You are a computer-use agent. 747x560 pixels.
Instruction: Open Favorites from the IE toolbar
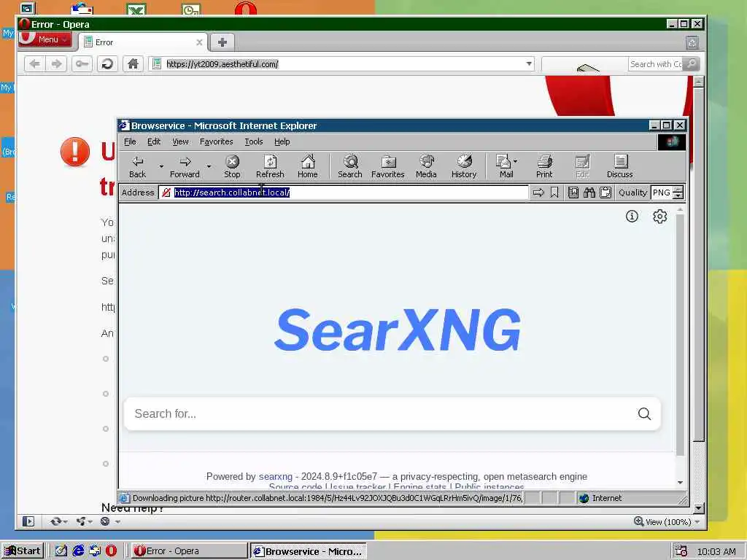click(x=388, y=166)
